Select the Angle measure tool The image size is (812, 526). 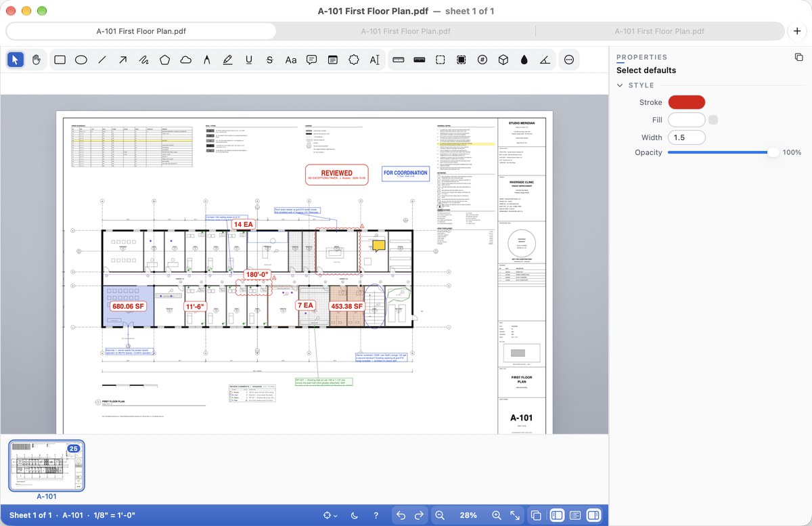point(545,60)
